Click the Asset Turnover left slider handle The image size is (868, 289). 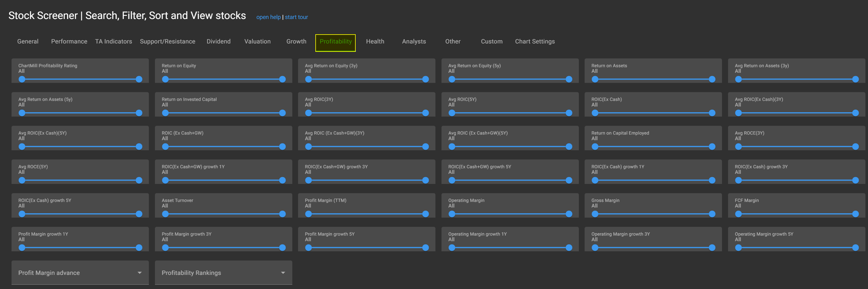[165, 214]
